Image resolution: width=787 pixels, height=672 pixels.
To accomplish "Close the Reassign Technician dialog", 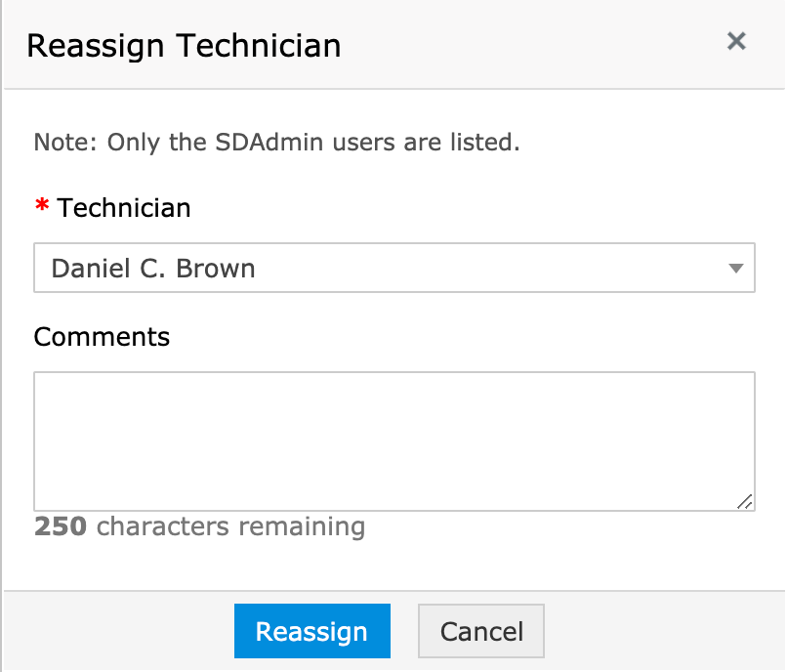I will [736, 41].
